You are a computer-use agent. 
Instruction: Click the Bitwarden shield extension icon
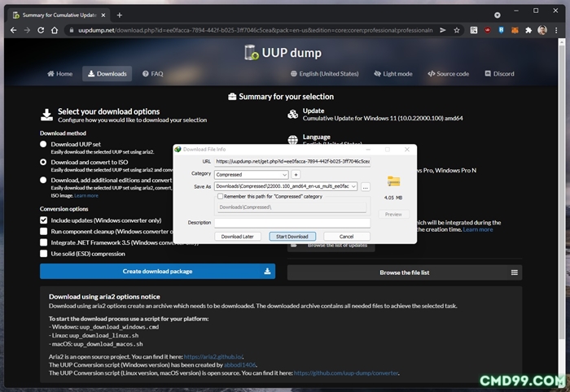[502, 30]
